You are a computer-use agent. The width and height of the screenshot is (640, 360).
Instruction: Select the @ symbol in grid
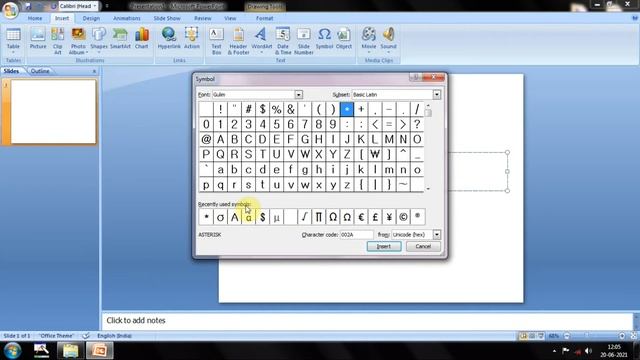206,139
